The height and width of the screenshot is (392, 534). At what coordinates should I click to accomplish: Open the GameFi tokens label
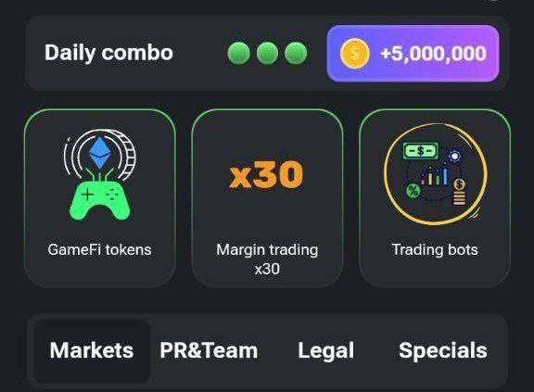pyautogui.click(x=99, y=250)
